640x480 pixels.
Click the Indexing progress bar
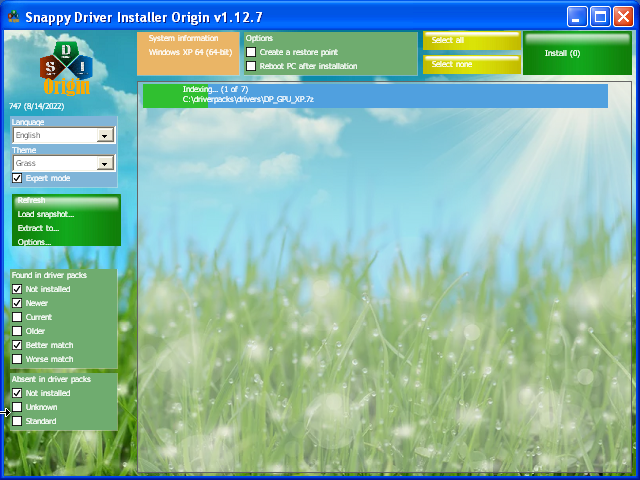click(x=375, y=96)
